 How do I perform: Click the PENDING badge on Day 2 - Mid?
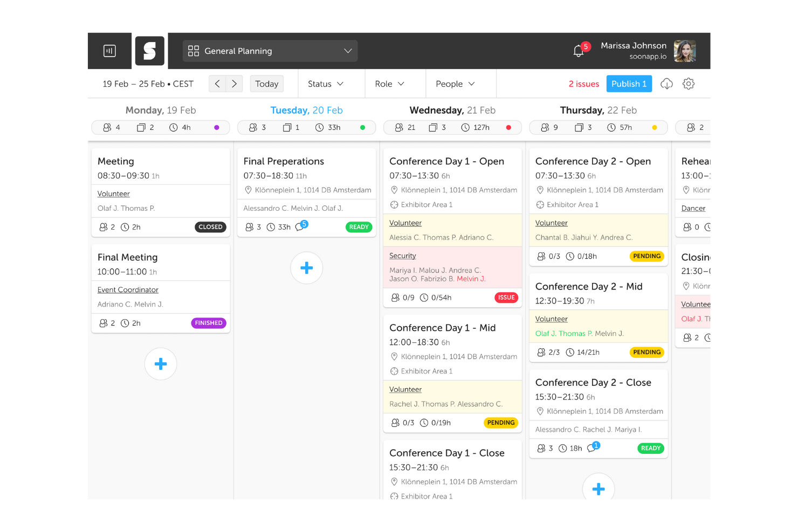click(647, 352)
